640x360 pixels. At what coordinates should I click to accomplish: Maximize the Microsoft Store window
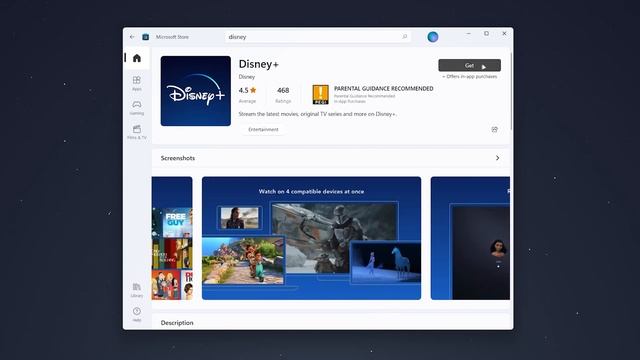[486, 33]
